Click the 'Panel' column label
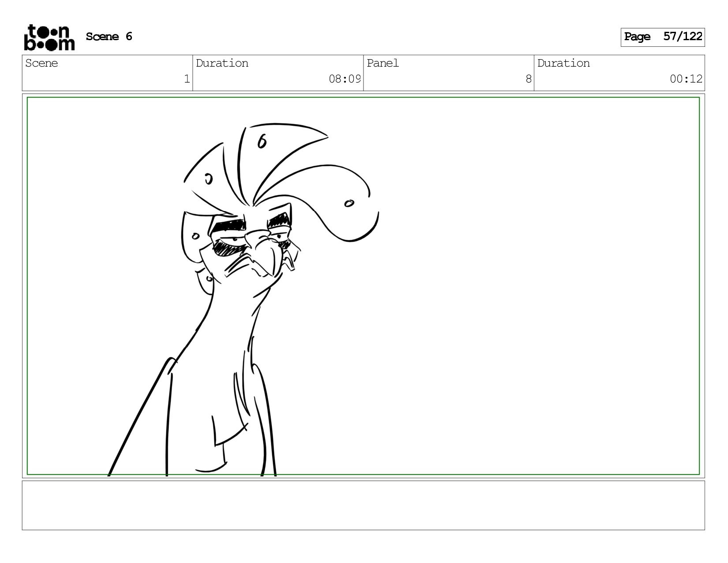The image size is (728, 563). 383,63
